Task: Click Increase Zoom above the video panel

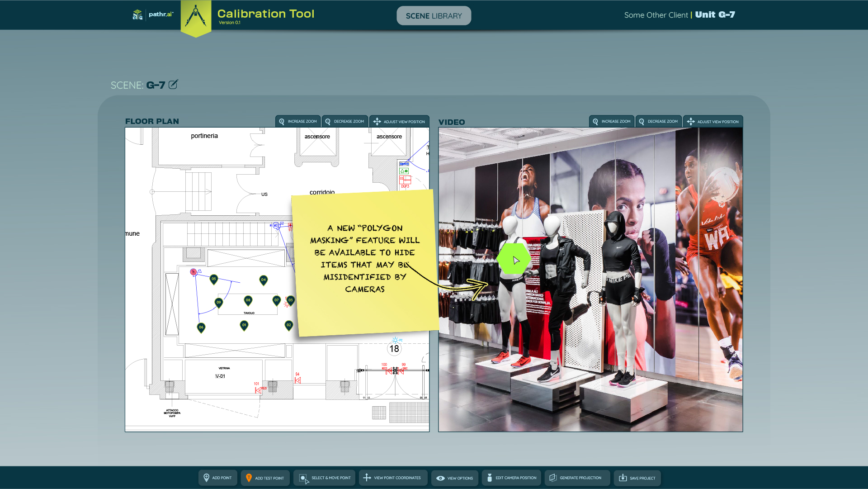Action: click(x=612, y=121)
